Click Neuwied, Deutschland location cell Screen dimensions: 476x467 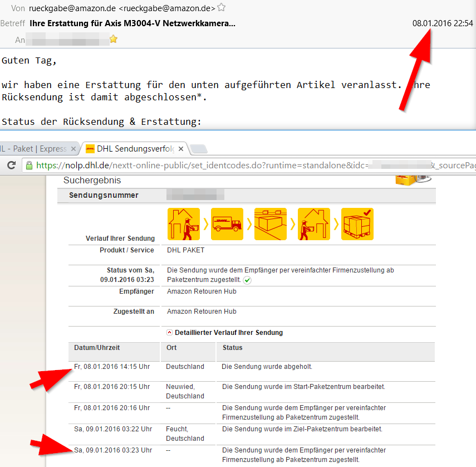coord(185,391)
